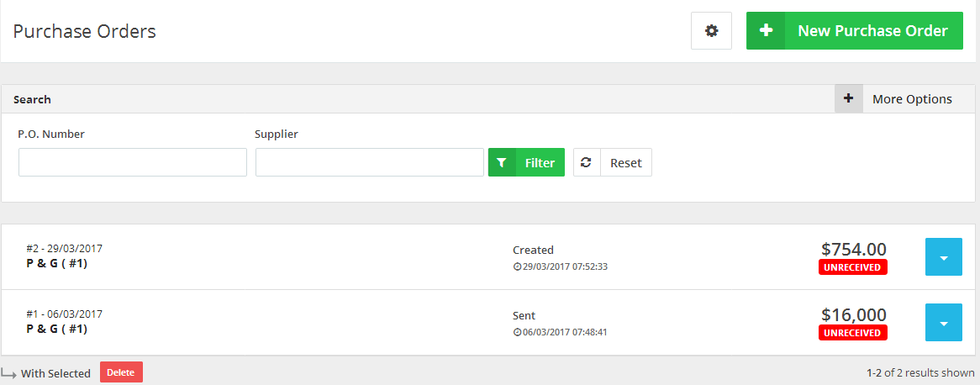The width and height of the screenshot is (980, 385).
Task: Click the refresh arrows icon beside Reset
Action: (x=586, y=163)
